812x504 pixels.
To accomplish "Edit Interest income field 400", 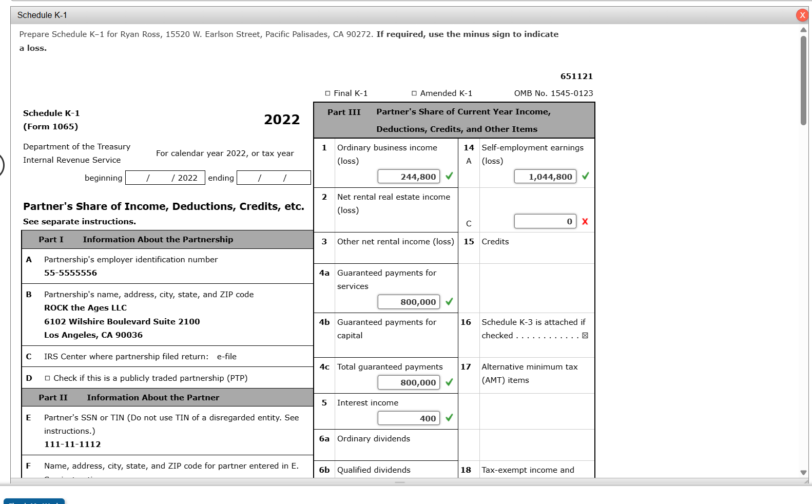I will tap(409, 418).
